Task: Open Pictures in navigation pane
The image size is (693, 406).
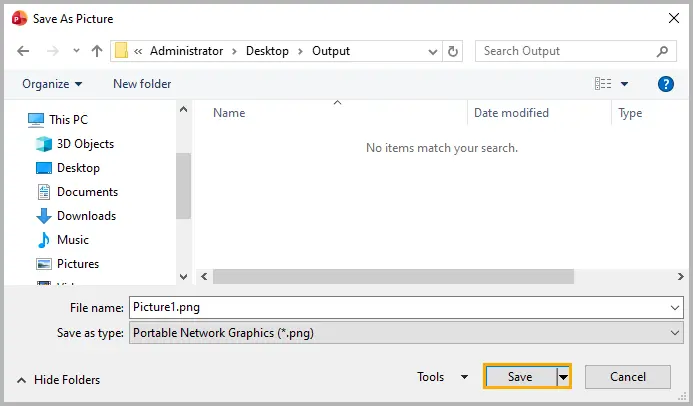Action: 78,264
